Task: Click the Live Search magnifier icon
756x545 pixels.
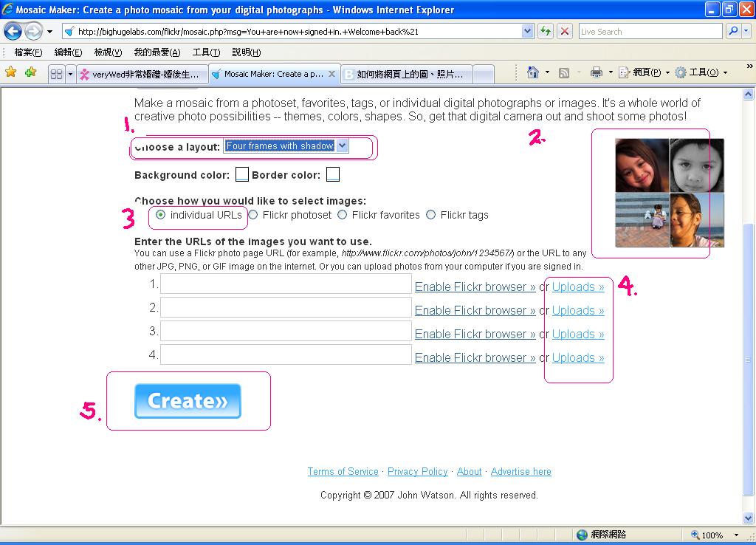Action: coord(733,31)
